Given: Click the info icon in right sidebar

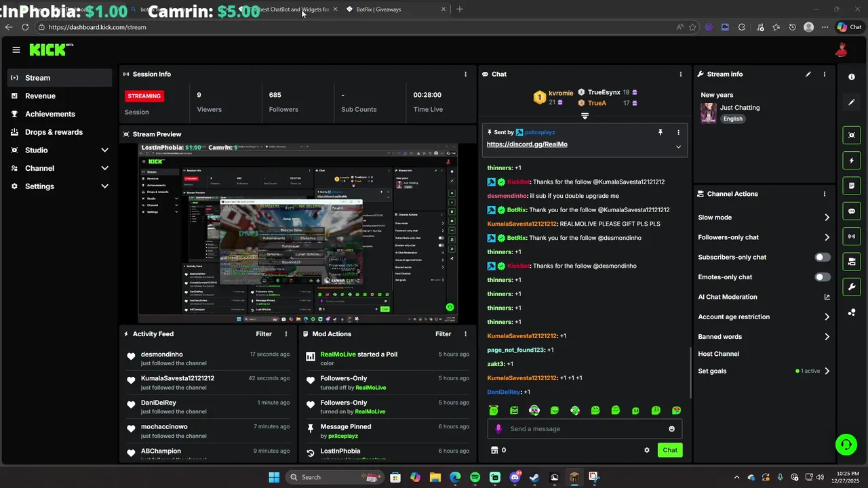Looking at the screenshot, I should (x=852, y=77).
